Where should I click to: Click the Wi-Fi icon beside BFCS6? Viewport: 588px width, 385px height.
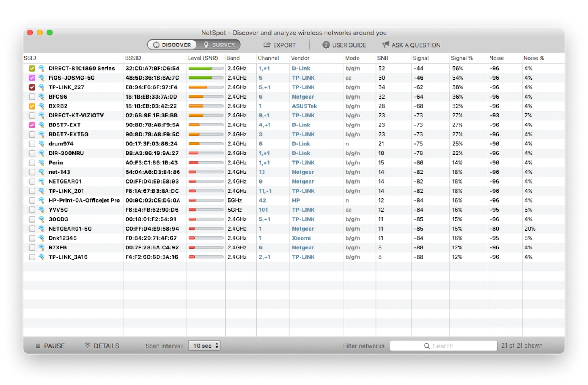click(41, 97)
